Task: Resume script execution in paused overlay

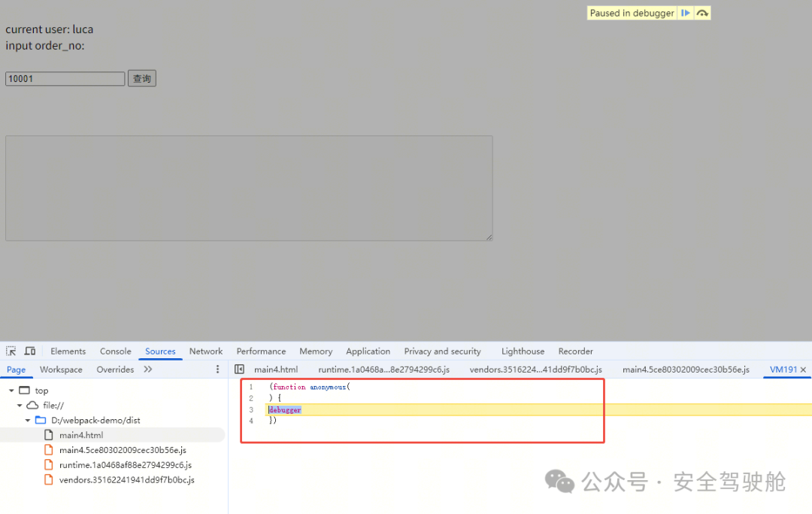Action: (x=685, y=13)
